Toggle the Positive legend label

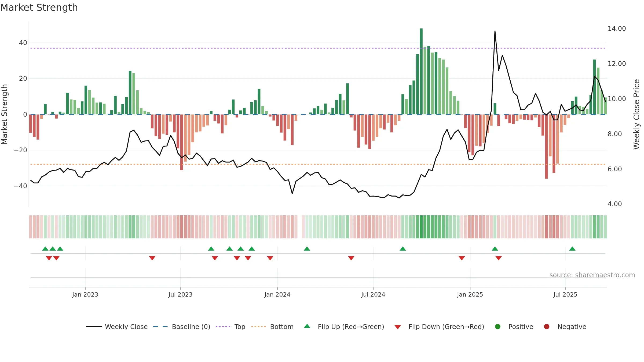point(521,327)
